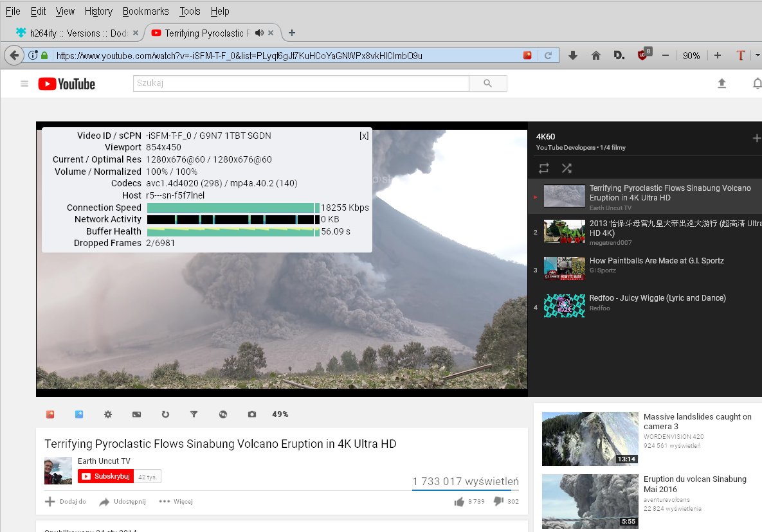
Task: Reload the page with the refresh icon
Action: (x=548, y=55)
